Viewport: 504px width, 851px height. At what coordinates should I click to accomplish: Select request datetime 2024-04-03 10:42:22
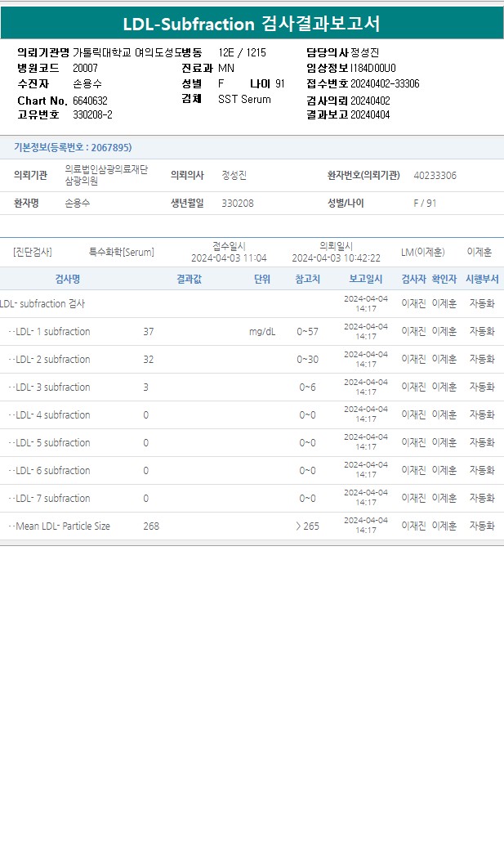tap(337, 258)
